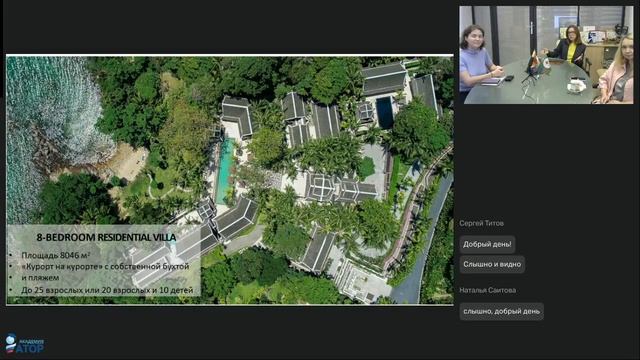This screenshot has height=360, width=640.
Task: Select chat message 'слышно, добрый день'
Action: click(501, 311)
